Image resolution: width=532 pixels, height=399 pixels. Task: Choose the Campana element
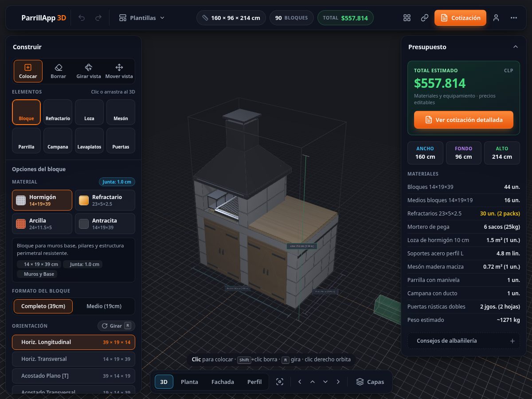click(58, 141)
